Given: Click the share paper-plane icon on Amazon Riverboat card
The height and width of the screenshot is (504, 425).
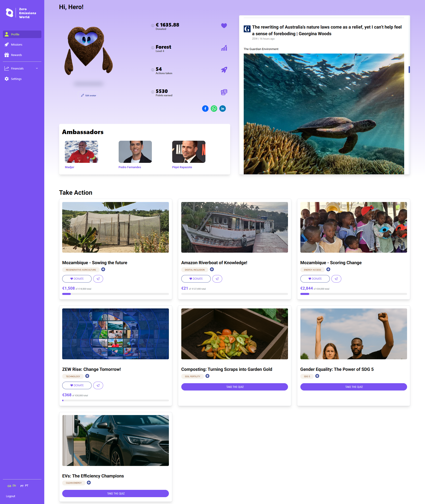Looking at the screenshot, I should pyautogui.click(x=217, y=279).
